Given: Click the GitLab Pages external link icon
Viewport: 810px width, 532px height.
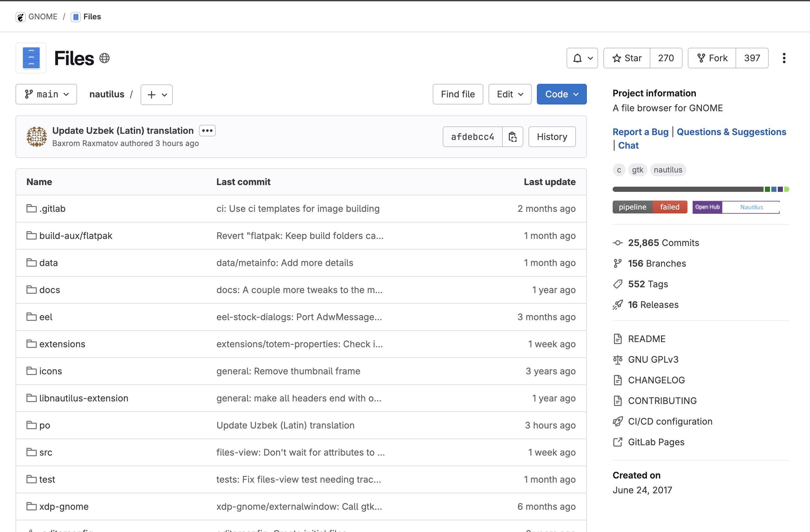Looking at the screenshot, I should point(618,442).
